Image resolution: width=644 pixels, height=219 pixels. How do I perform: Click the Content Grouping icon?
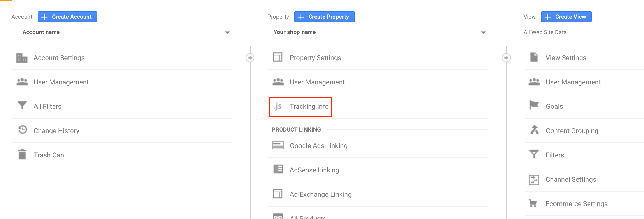tap(534, 130)
